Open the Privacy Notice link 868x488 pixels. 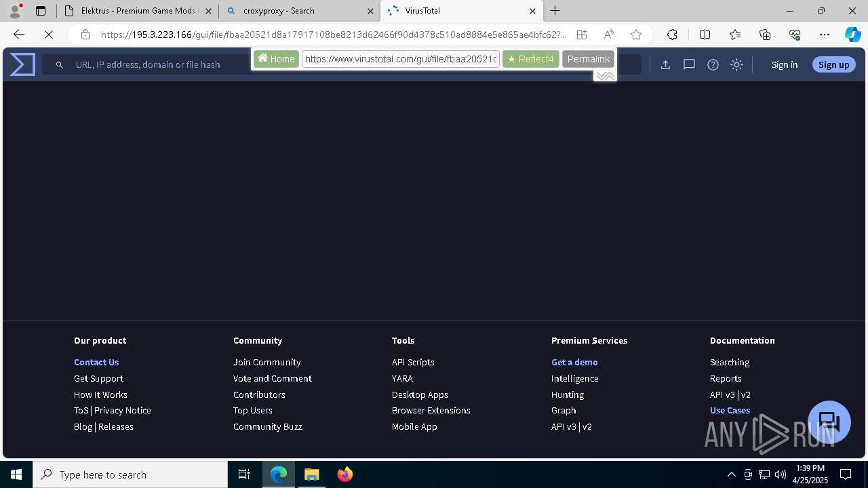pyautogui.click(x=123, y=410)
